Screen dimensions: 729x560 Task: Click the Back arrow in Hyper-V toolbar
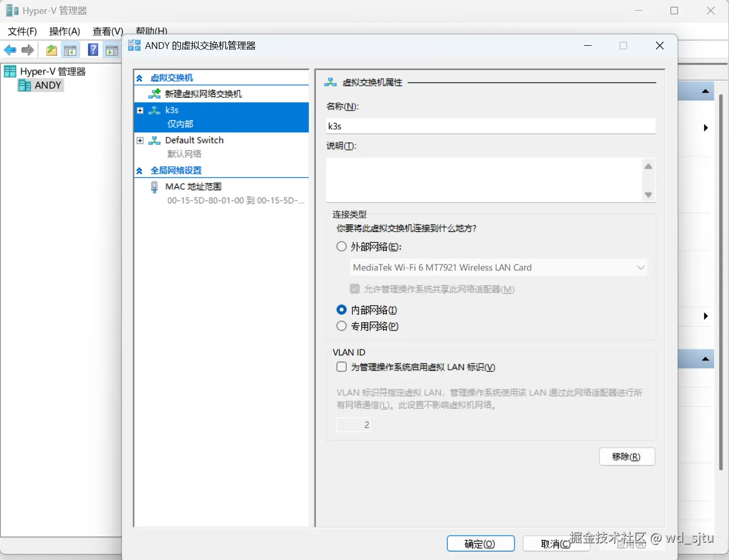[10, 50]
